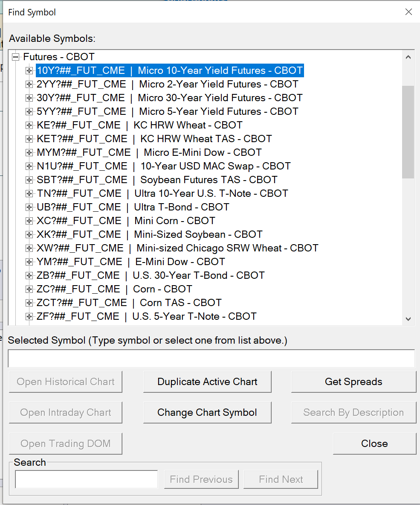The height and width of the screenshot is (505, 420).
Task: Click the symbol list scroll up arrow
Action: pos(408,57)
